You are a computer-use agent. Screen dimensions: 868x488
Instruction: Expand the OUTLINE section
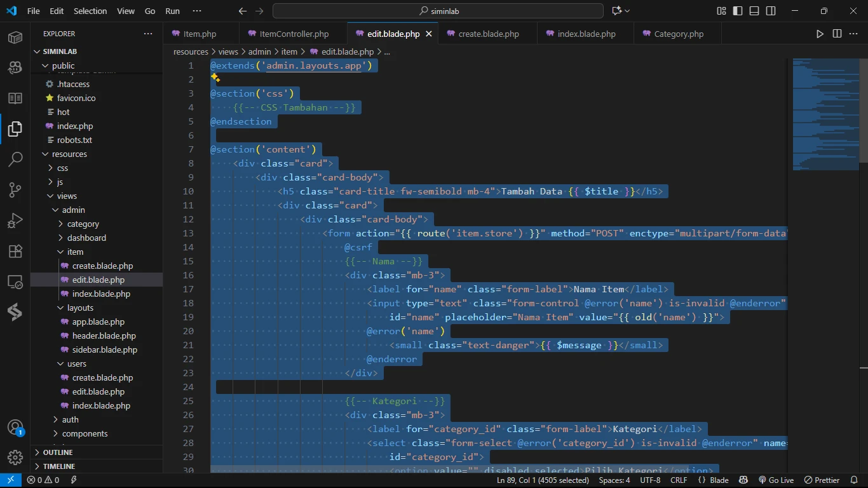point(57,452)
